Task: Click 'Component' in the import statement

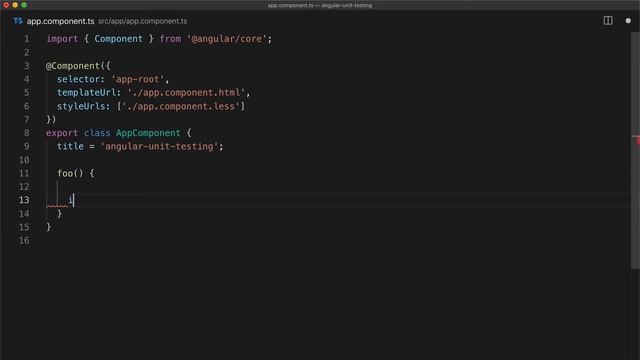Action: pyautogui.click(x=118, y=39)
